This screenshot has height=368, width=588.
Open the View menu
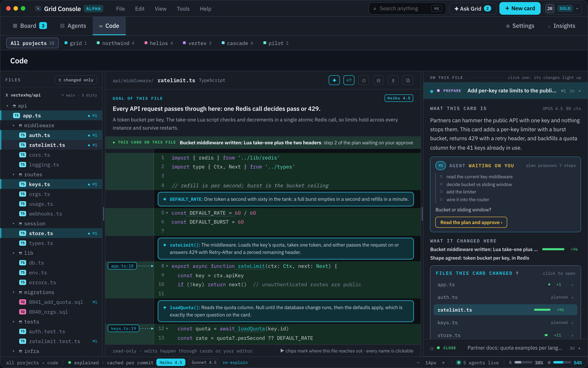[x=161, y=9]
